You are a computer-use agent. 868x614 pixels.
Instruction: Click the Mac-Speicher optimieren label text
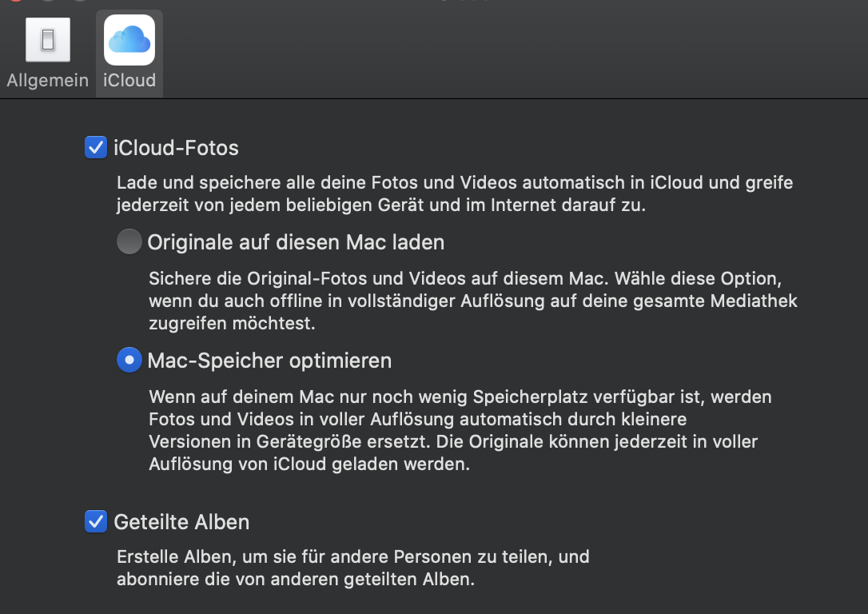point(269,361)
